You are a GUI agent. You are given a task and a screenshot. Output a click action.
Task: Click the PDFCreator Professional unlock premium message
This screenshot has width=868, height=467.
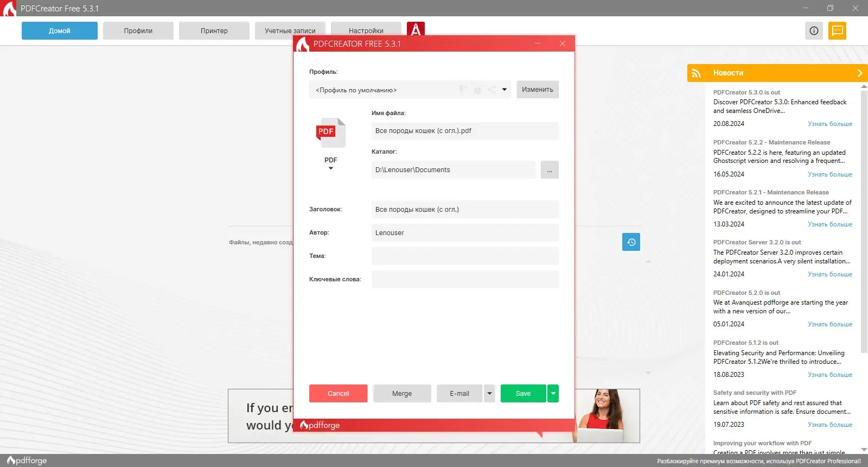pyautogui.click(x=759, y=461)
